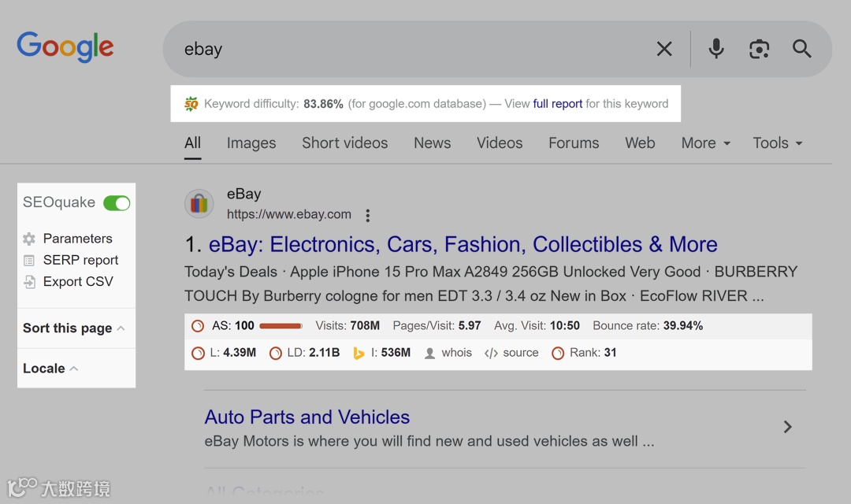
Task: Open the More results dropdown
Action: pos(704,143)
